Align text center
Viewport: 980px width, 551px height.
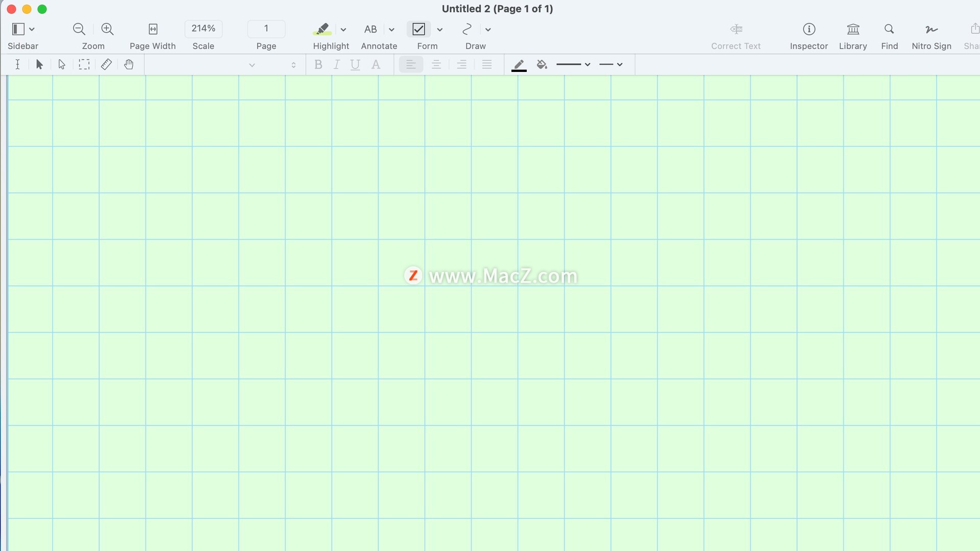(436, 64)
